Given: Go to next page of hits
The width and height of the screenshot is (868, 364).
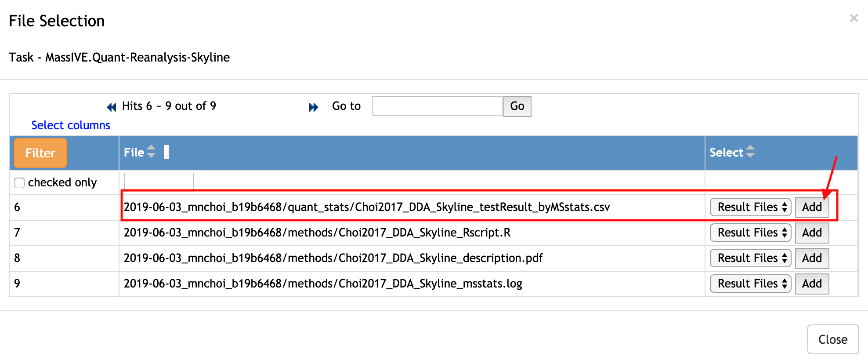Looking at the screenshot, I should [313, 107].
